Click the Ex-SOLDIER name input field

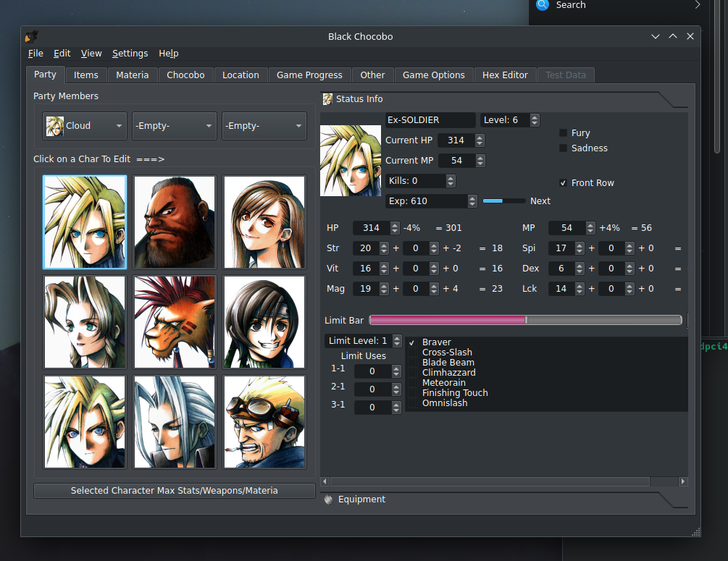[x=430, y=120]
